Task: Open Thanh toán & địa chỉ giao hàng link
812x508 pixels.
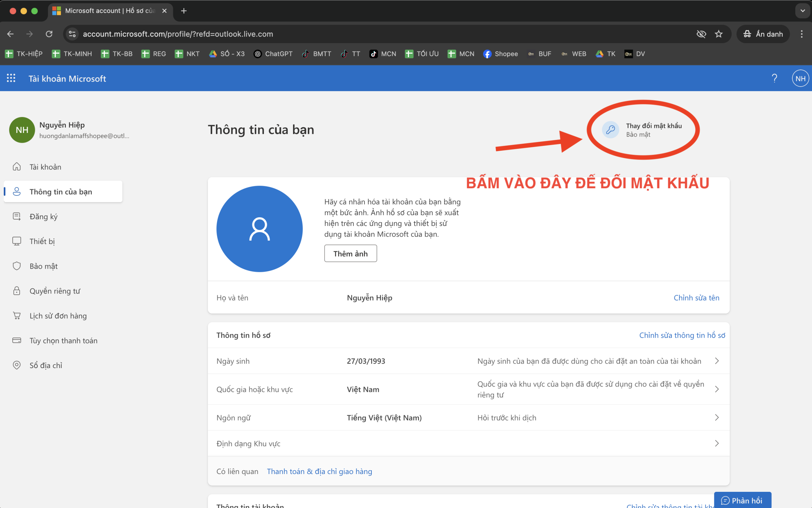Action: click(x=319, y=472)
